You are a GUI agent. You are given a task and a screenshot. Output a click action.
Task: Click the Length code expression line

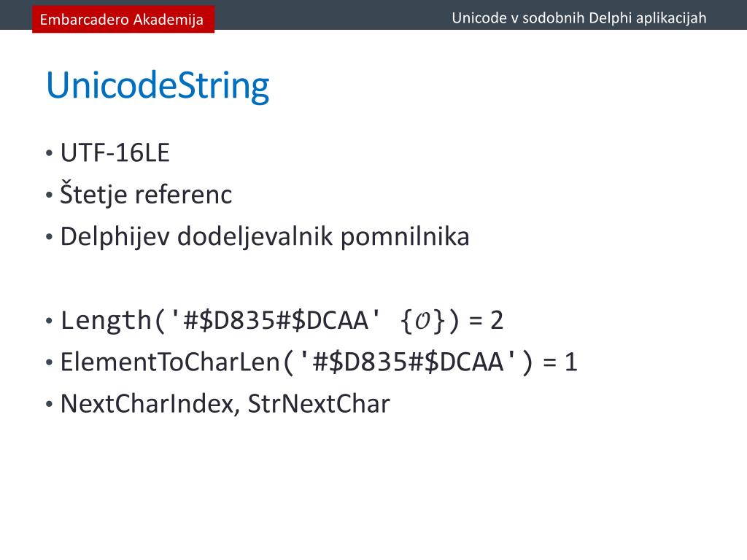click(x=282, y=320)
